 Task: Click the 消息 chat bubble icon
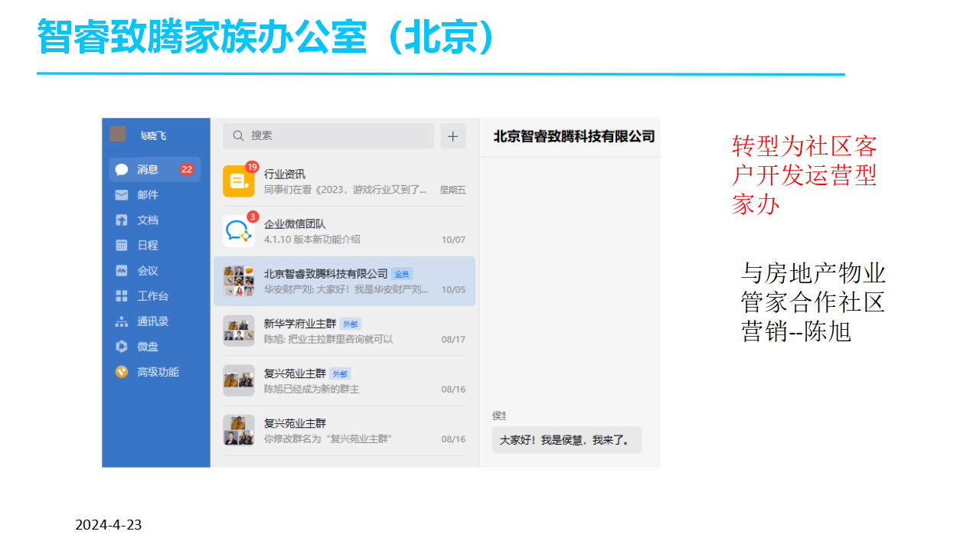(x=122, y=169)
